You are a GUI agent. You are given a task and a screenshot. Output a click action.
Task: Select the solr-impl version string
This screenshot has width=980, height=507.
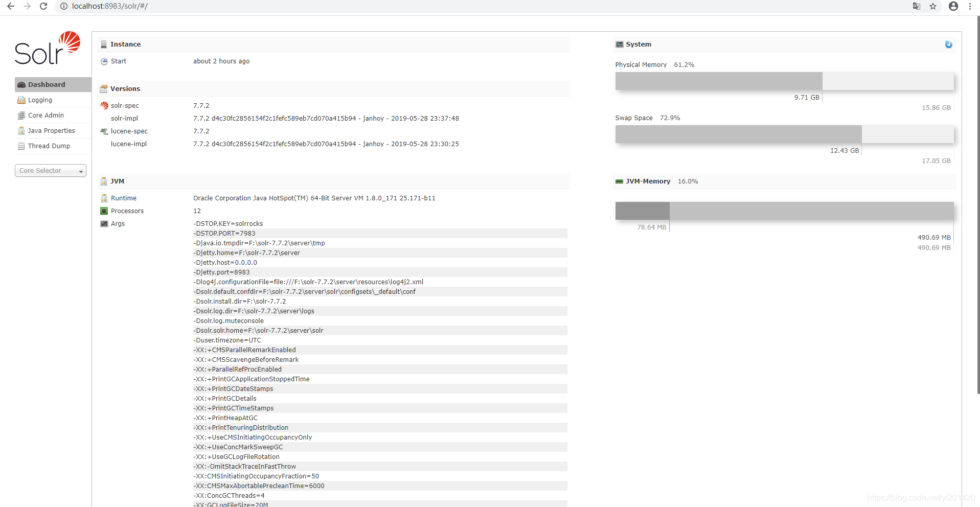coord(326,119)
